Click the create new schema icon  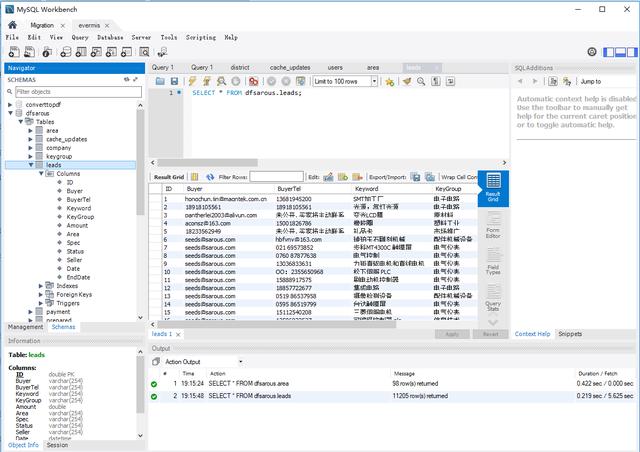[x=65, y=52]
